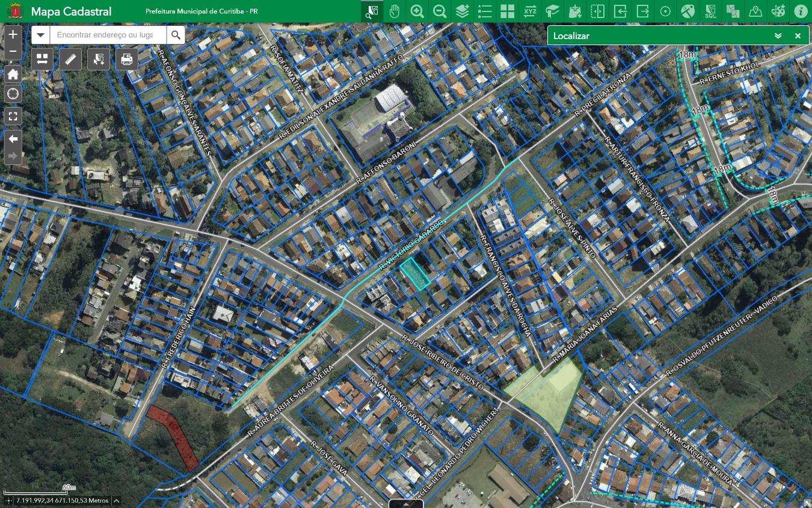The image size is (812, 508).
Task: Open the SQL query tool
Action: tap(710, 11)
